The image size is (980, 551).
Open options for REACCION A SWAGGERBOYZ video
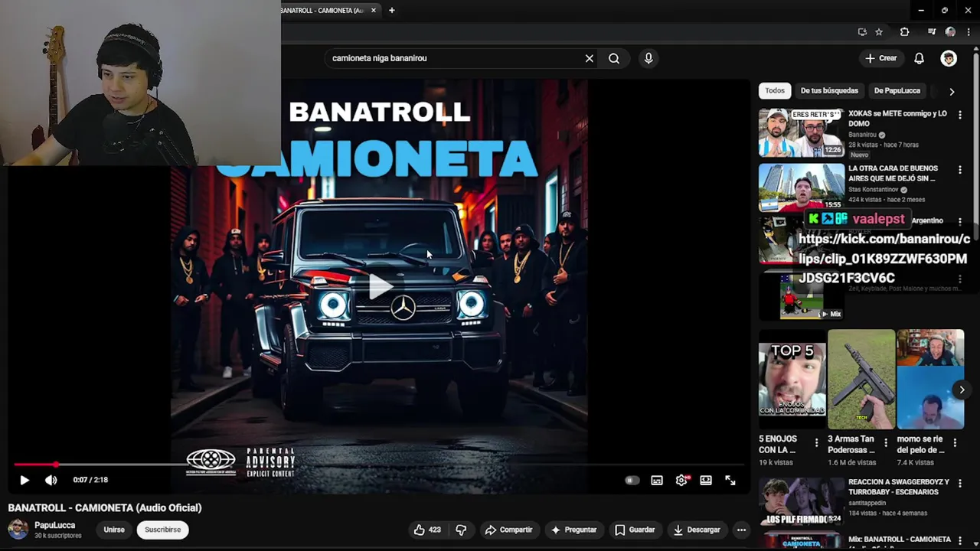[x=960, y=484]
